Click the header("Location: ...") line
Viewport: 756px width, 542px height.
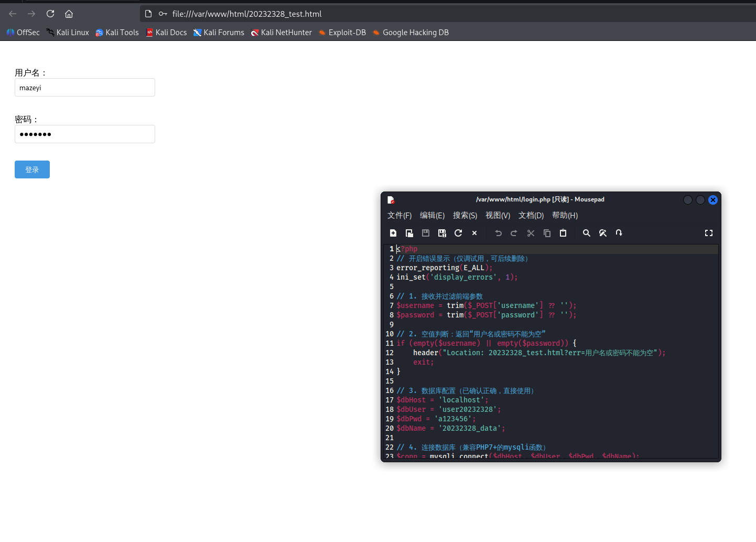[539, 353]
